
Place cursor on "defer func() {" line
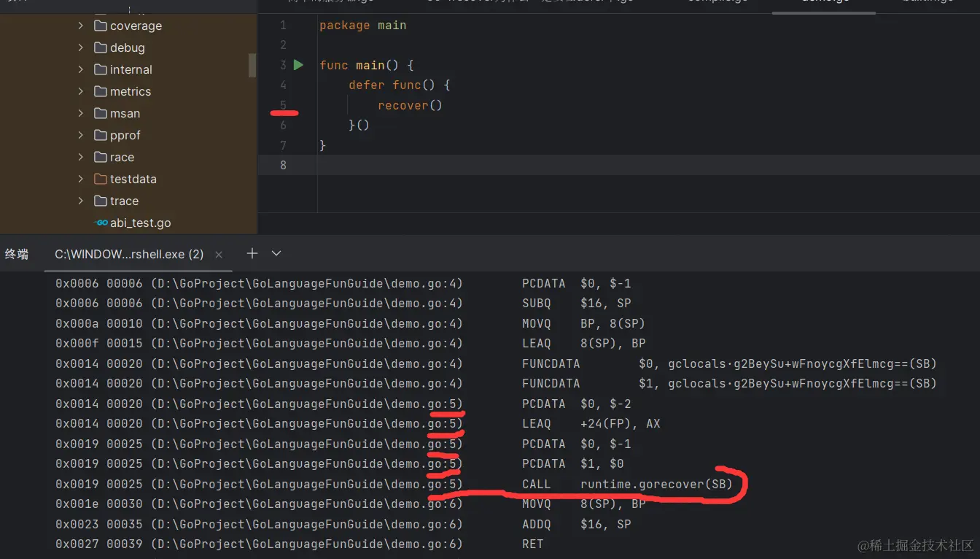(x=399, y=85)
